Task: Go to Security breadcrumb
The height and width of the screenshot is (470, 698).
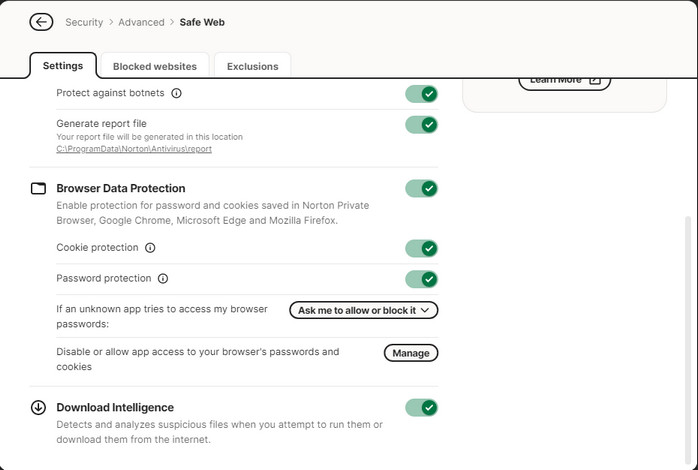Action: click(84, 22)
